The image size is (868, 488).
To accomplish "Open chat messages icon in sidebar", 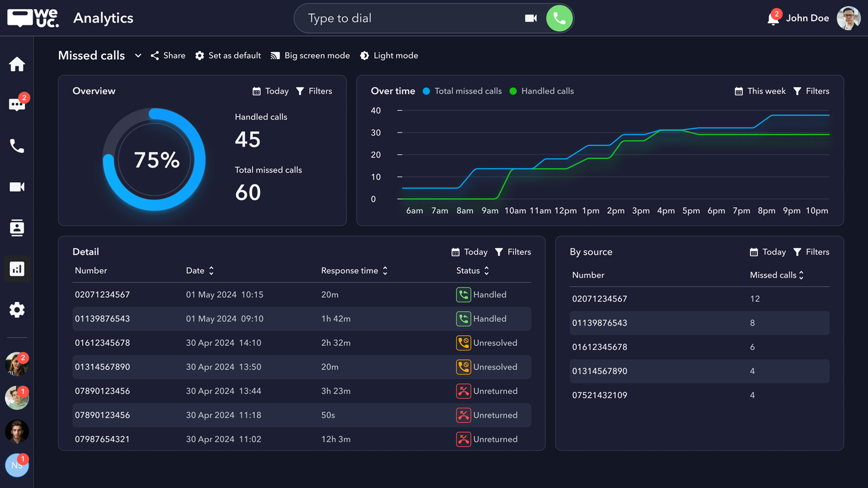I will coord(17,105).
